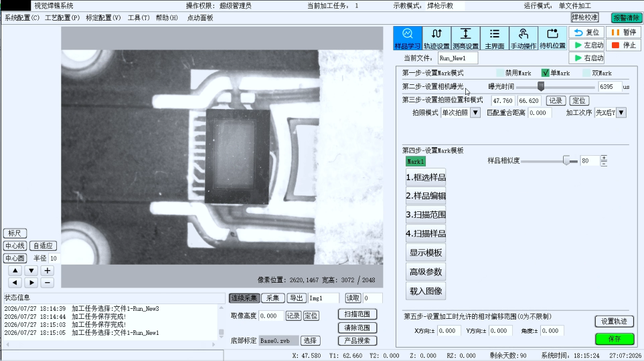Toggle the 单Mark checkbox
Screen dimensions: 644x361
[545, 73]
